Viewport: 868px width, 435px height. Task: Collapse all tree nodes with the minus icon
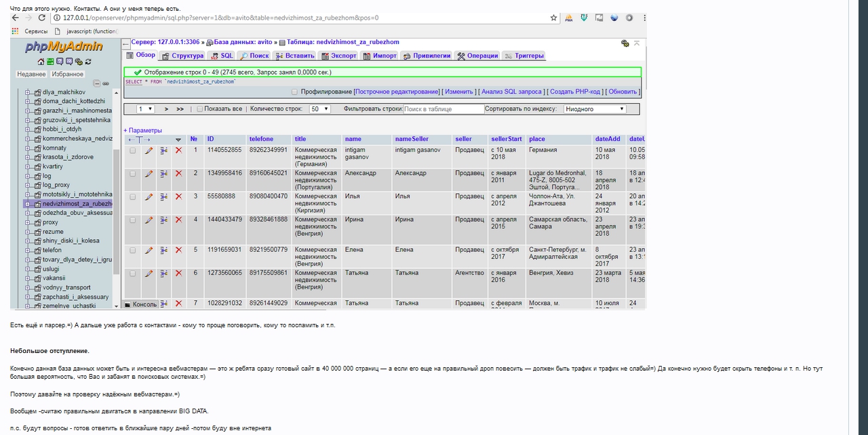(x=97, y=83)
